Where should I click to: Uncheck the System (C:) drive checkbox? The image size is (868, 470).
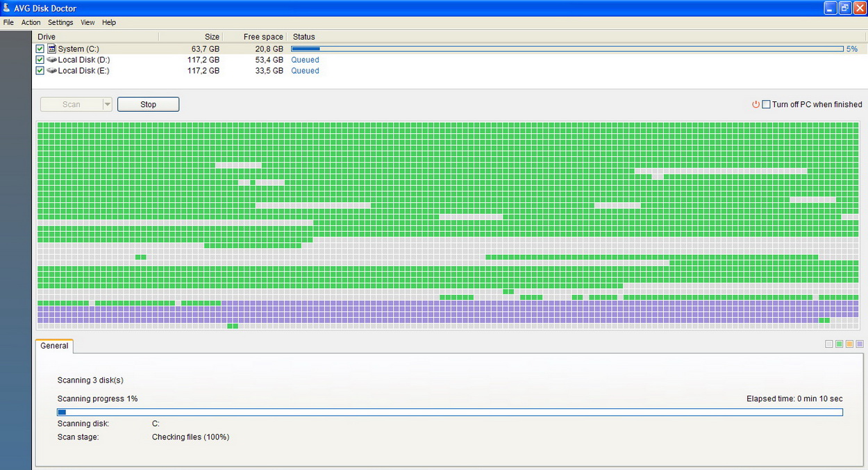pyautogui.click(x=40, y=49)
